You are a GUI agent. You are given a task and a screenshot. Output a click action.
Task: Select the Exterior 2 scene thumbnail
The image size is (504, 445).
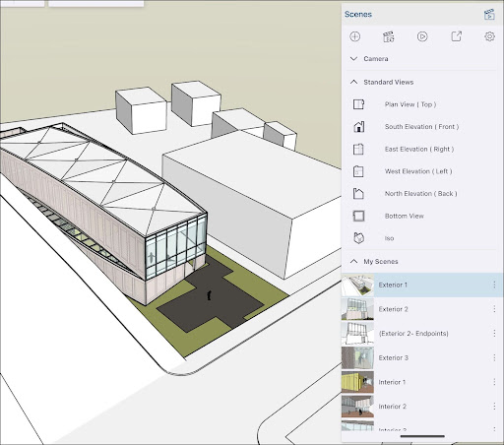[x=357, y=309]
